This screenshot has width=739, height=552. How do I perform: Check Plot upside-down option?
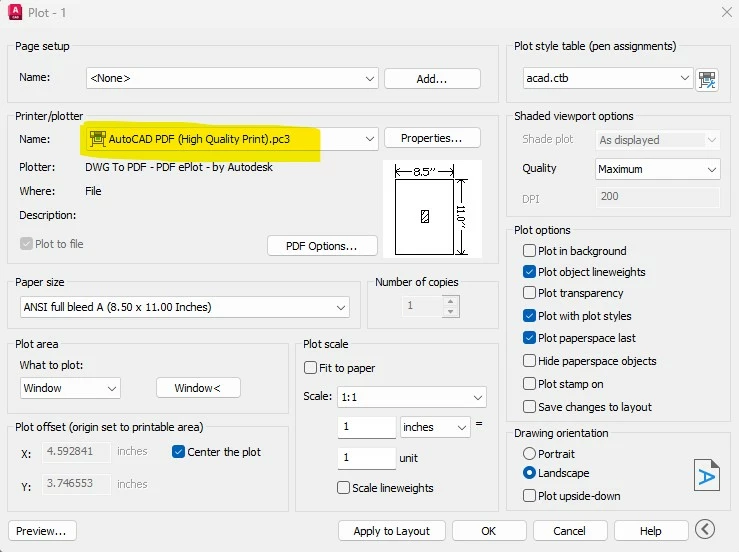point(529,495)
